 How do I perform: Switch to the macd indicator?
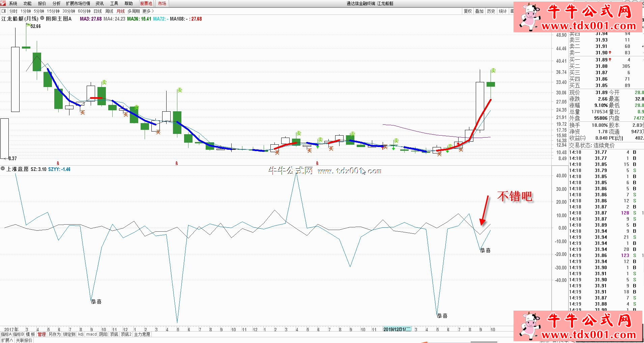click(91, 334)
